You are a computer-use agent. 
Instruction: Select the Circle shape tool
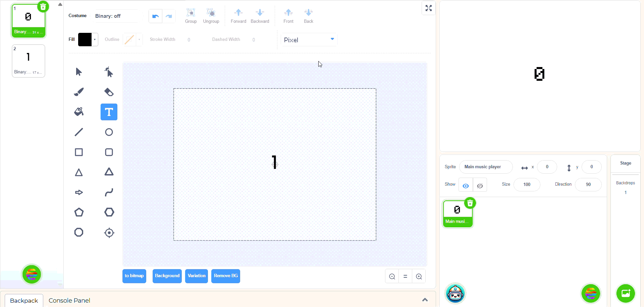click(109, 132)
